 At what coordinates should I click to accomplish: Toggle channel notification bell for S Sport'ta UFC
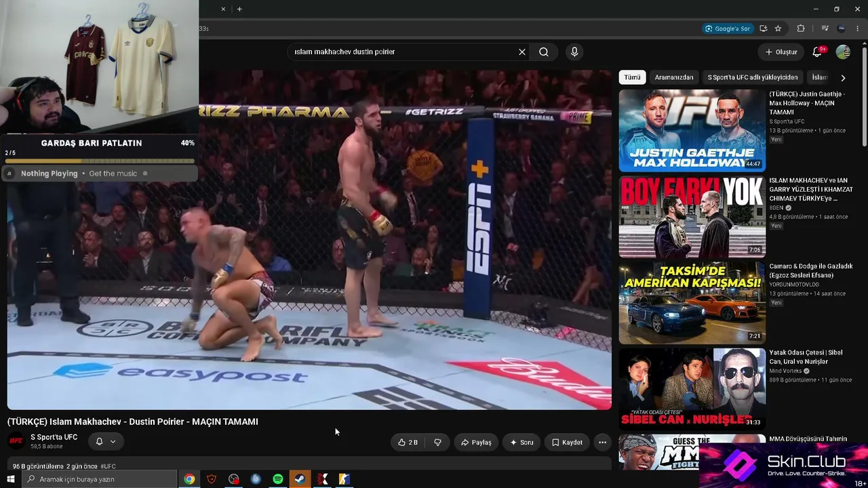point(99,441)
